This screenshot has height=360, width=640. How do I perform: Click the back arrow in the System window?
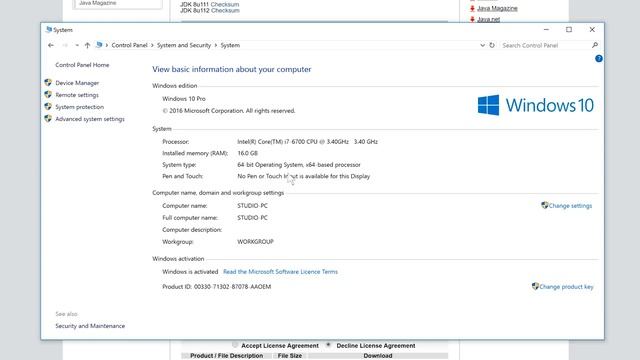pos(51,45)
